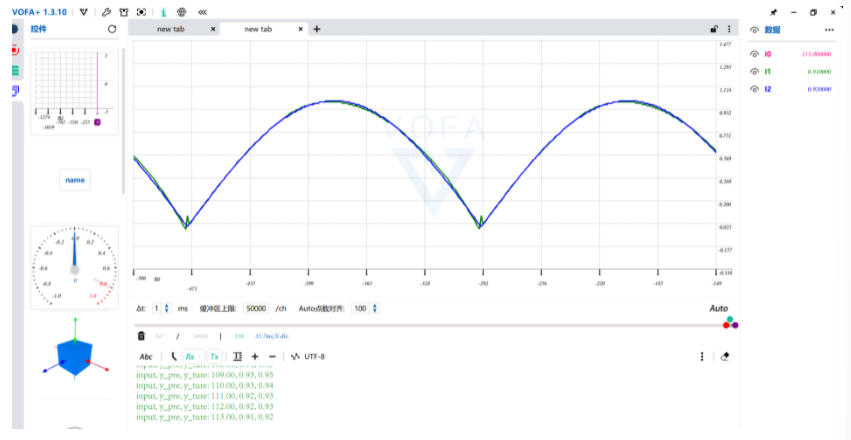Toggle the tab lock icon
This screenshot has height=440, width=851.
coord(715,29)
